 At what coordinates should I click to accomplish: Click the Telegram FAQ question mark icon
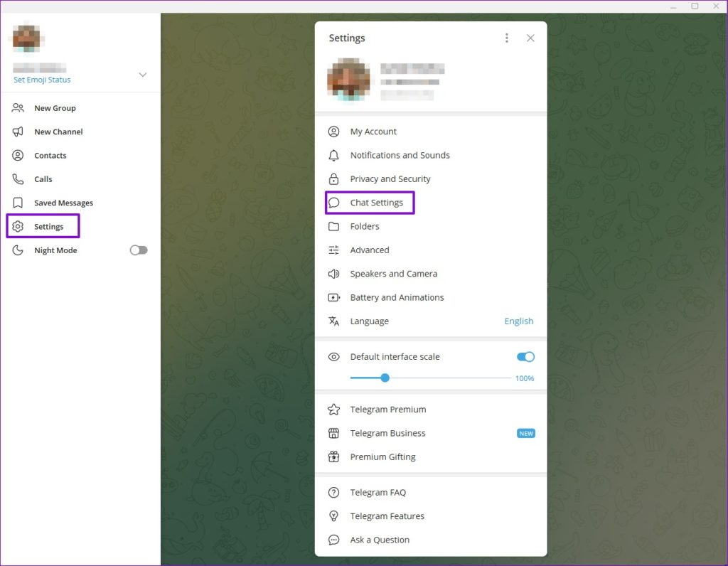tap(333, 492)
